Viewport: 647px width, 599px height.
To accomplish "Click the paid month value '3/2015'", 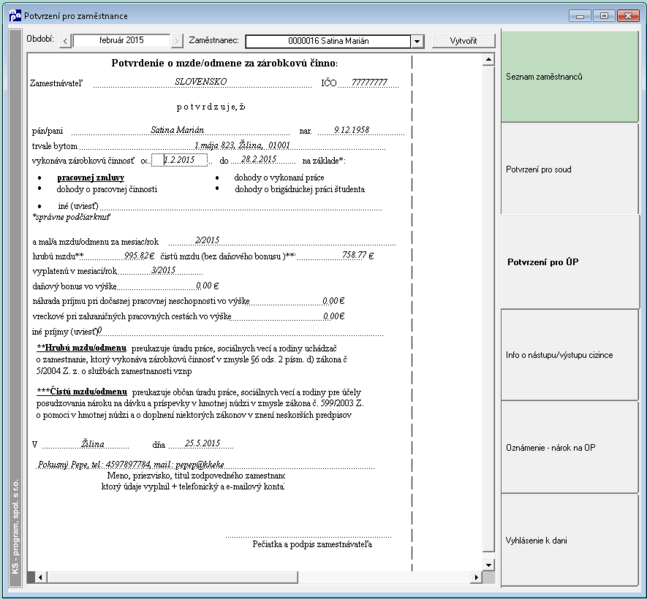I will (163, 270).
